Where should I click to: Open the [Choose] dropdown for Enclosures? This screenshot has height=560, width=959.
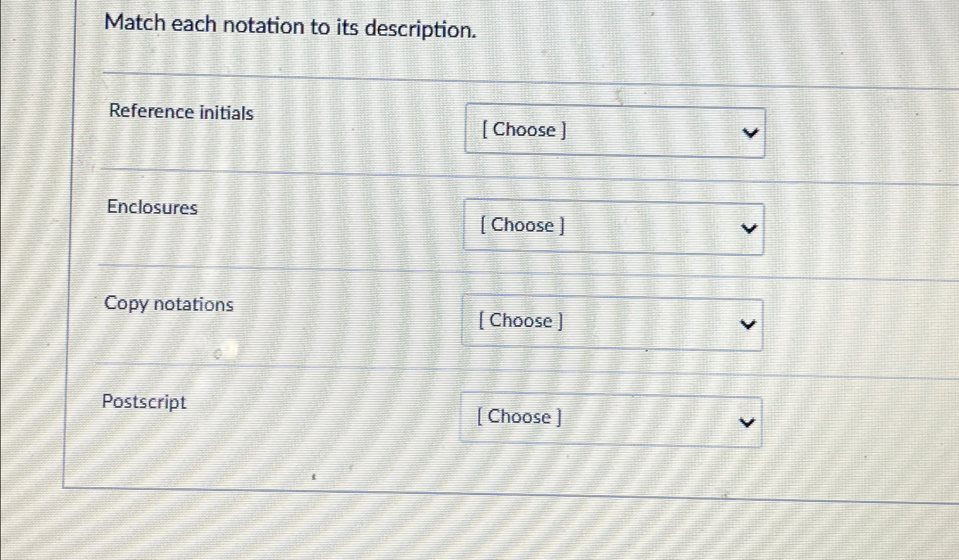tap(613, 226)
